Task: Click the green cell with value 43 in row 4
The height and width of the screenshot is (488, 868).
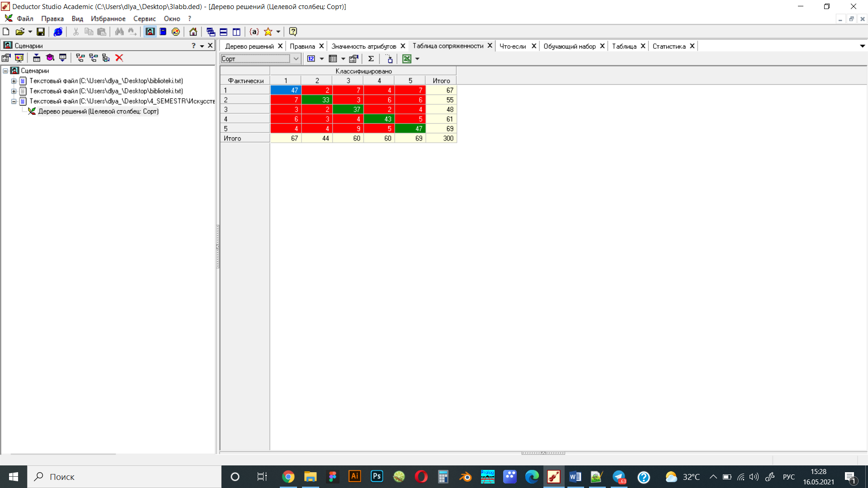Action: [x=379, y=119]
